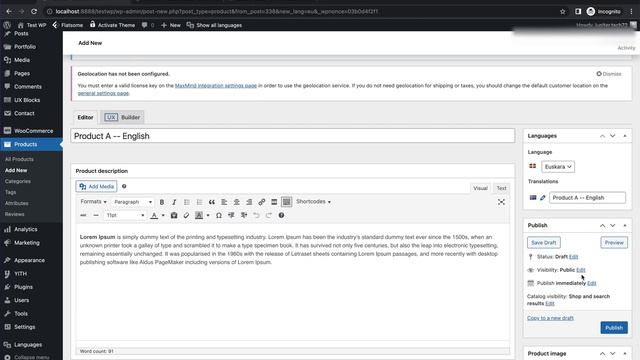Open MaxMind integration settings page link
Viewport: 640px width, 360px height.
(x=216, y=86)
